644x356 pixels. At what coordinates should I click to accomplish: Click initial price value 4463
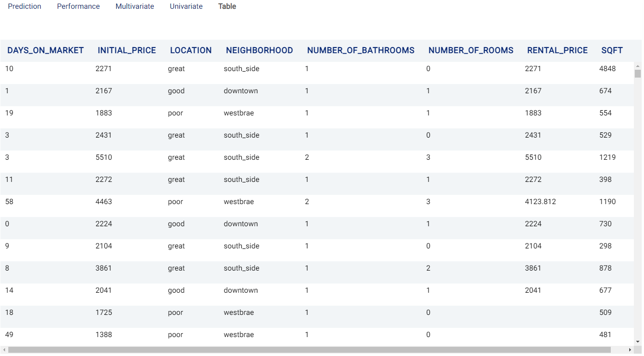[x=104, y=202]
